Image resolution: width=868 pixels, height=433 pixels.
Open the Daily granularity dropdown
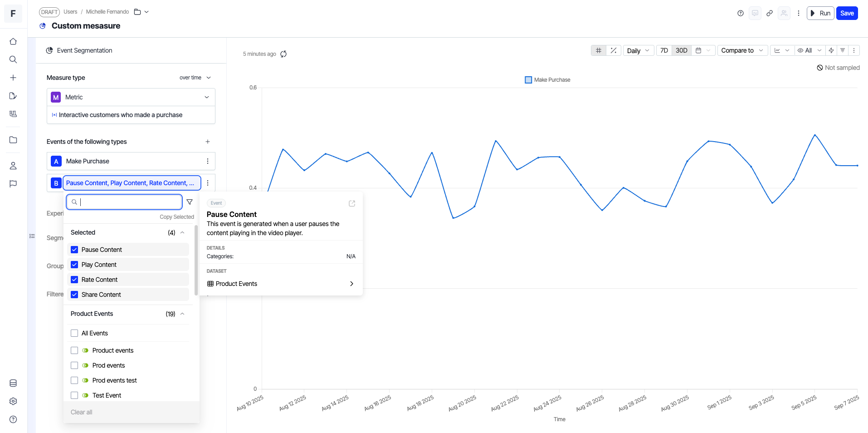coord(638,50)
